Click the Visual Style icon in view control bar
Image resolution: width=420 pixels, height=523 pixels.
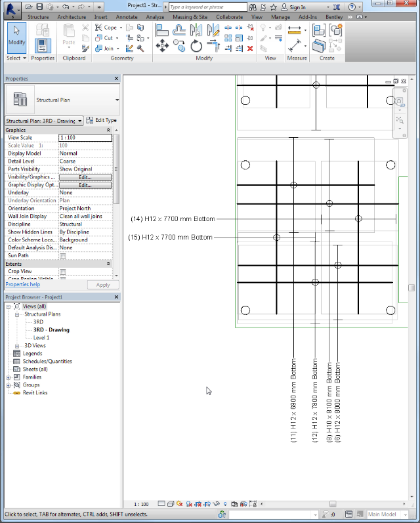171,504
